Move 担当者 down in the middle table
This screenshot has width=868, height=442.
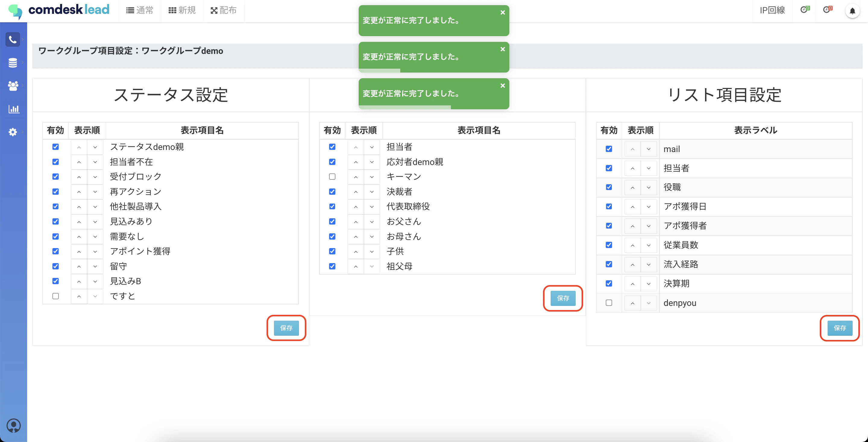[372, 147]
